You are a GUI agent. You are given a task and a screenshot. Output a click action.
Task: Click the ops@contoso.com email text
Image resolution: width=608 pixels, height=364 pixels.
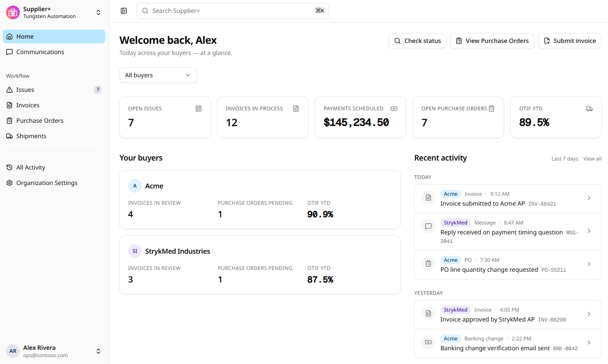[x=46, y=355]
